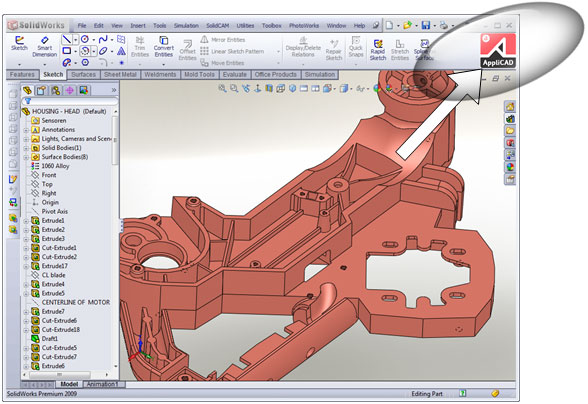Expand the Cut-Extrude18 feature node
The width and height of the screenshot is (588, 404).
[x=26, y=330]
